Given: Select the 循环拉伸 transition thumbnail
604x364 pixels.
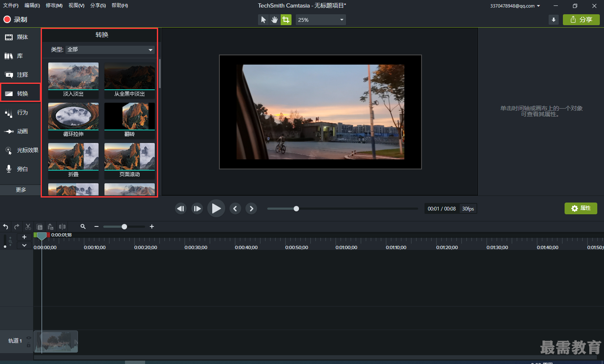Looking at the screenshot, I should (73, 120).
